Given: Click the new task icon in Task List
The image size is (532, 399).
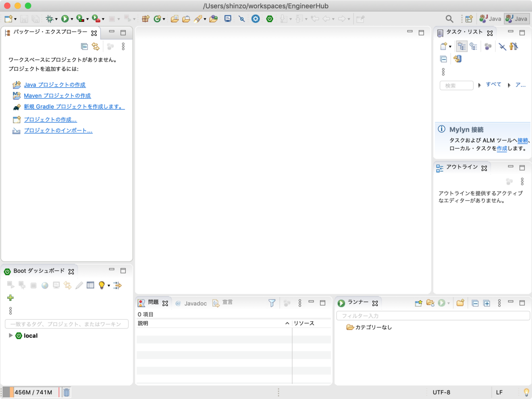Looking at the screenshot, I should coord(443,47).
